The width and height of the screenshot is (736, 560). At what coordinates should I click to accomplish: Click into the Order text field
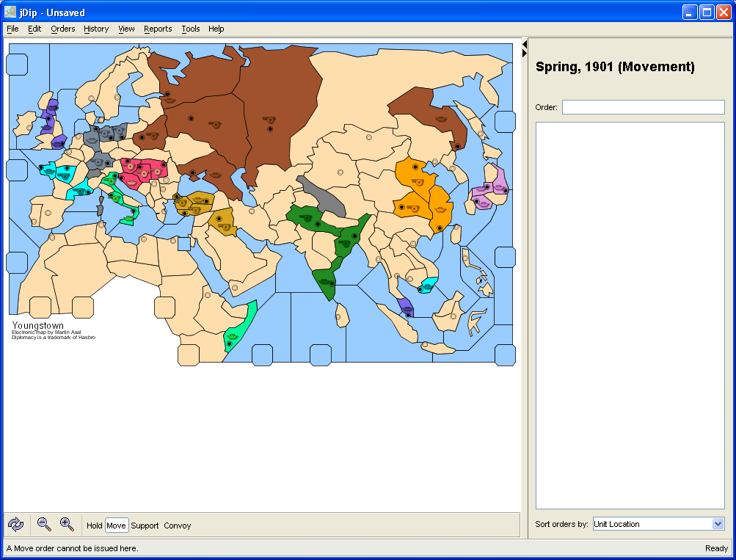coord(643,107)
